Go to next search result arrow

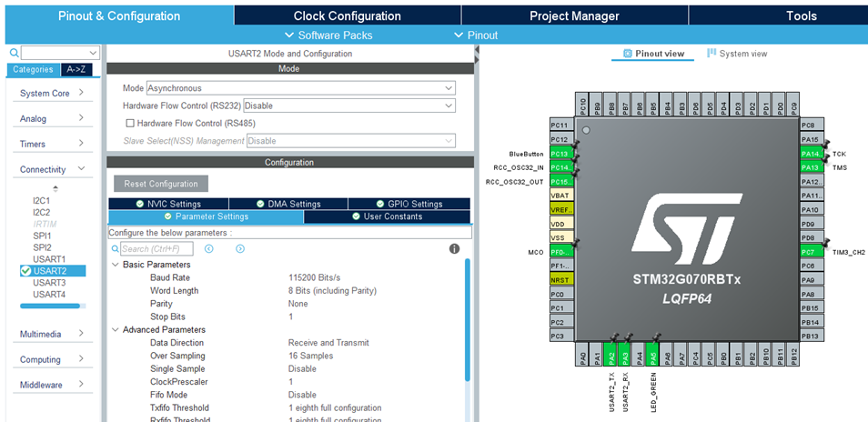click(239, 249)
